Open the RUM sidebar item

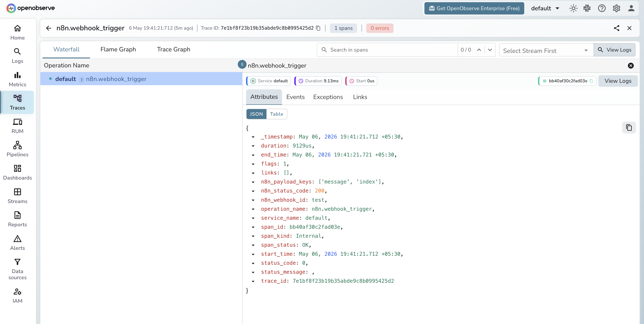click(18, 126)
